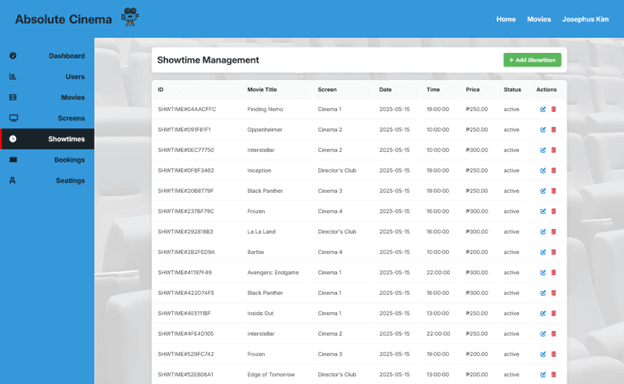Delete showtime SHWTIME#0EC77750
This screenshot has width=624, height=384.
click(x=554, y=150)
